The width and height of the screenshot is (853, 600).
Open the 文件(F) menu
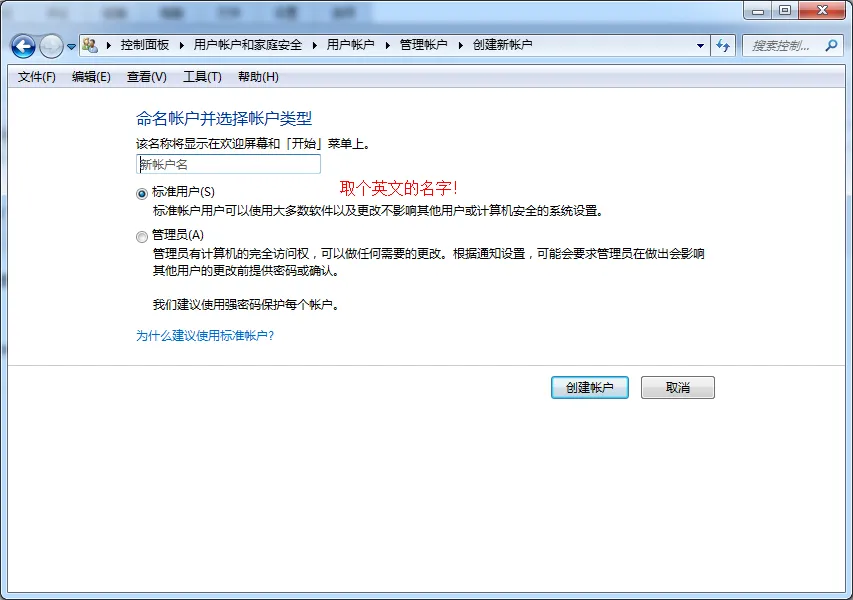(36, 77)
